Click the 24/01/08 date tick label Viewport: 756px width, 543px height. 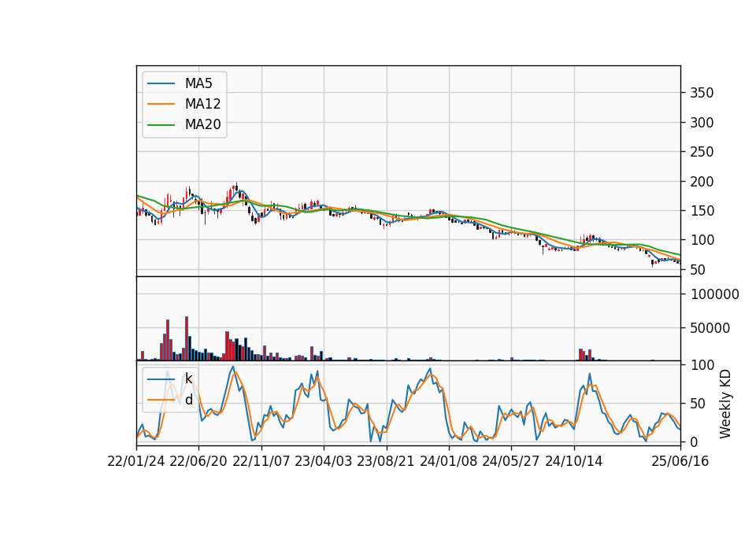449,461
